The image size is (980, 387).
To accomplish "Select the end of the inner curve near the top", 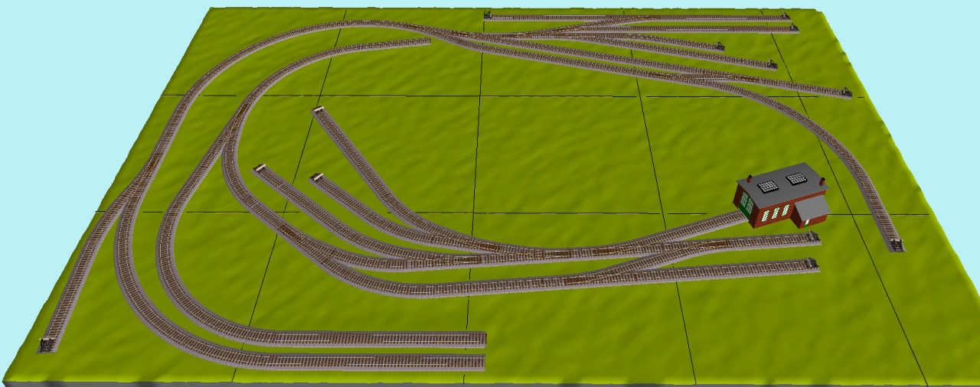I will tap(425, 42).
